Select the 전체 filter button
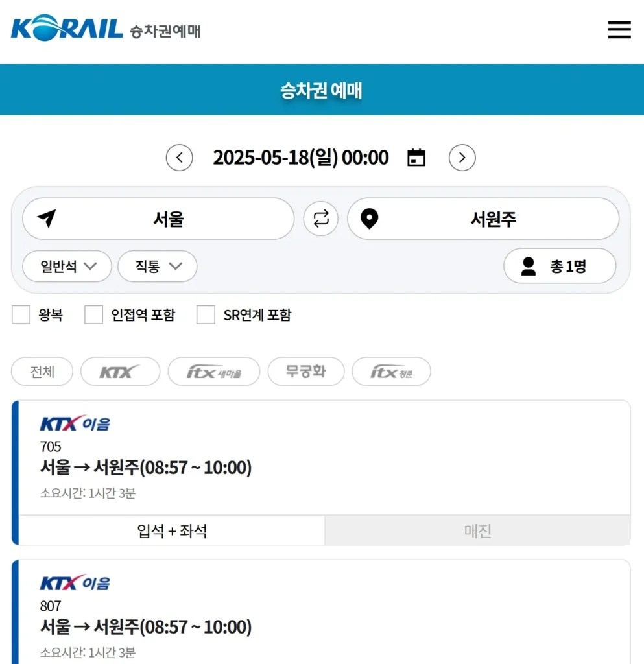 point(42,371)
